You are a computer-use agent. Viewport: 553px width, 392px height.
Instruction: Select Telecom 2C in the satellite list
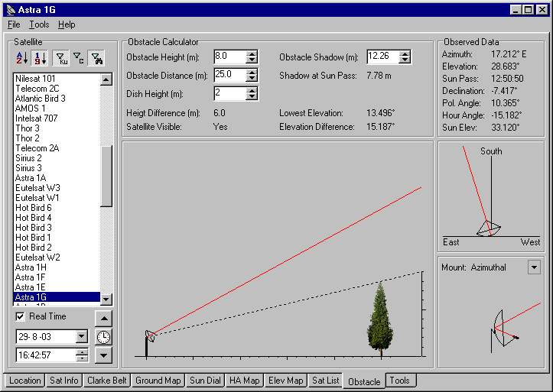tap(57, 89)
